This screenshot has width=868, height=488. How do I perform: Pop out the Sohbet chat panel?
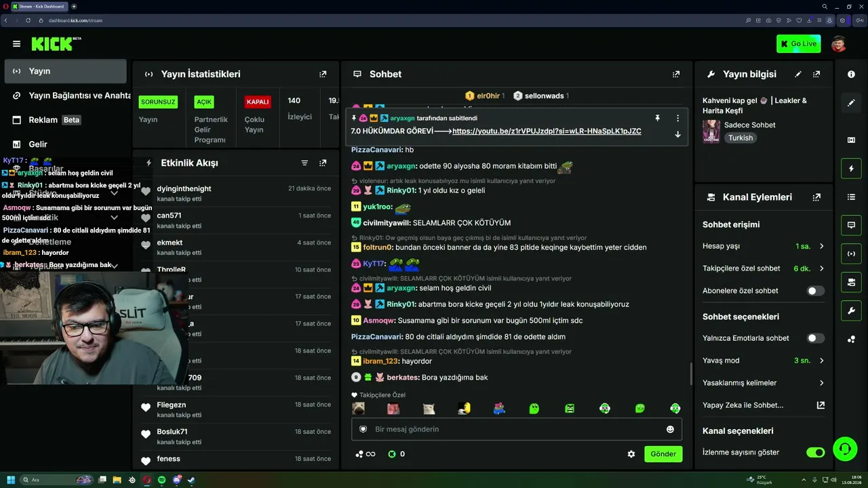[676, 74]
